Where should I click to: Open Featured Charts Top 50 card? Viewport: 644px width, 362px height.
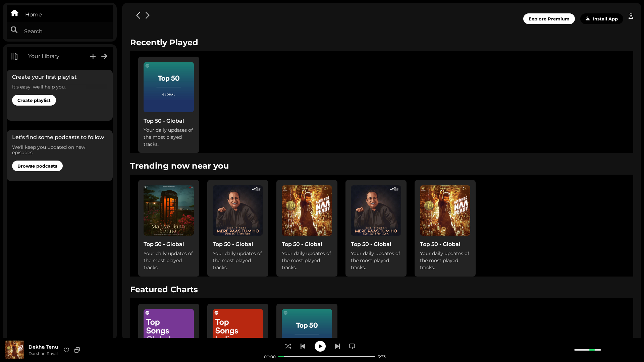point(307,321)
